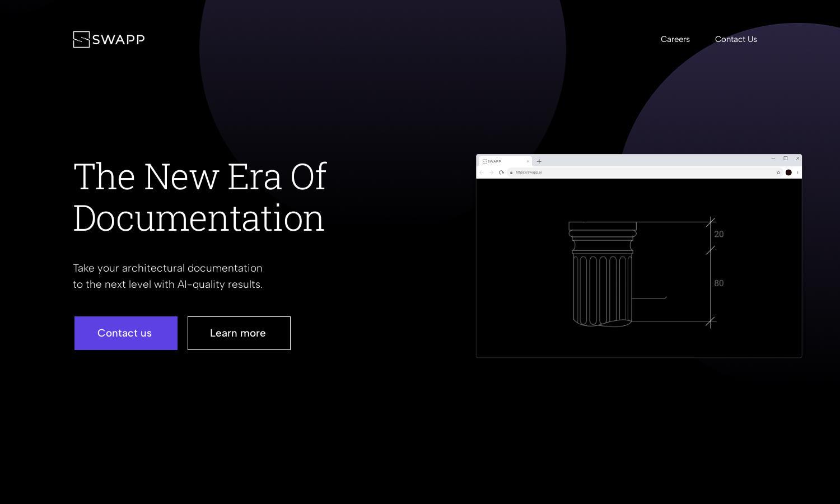Click the mockup window minimize icon
Viewport: 840px width, 504px height.
point(773,158)
